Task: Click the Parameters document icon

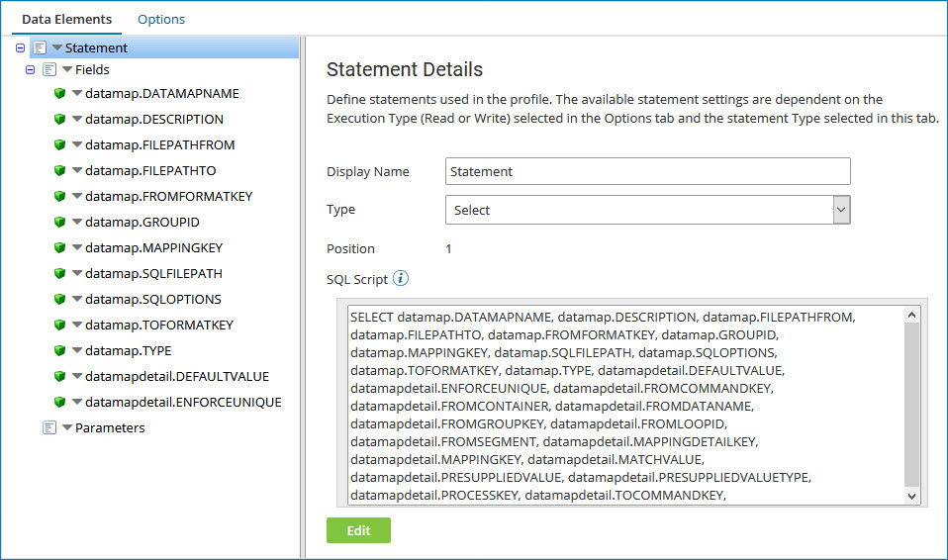Action: (49, 427)
